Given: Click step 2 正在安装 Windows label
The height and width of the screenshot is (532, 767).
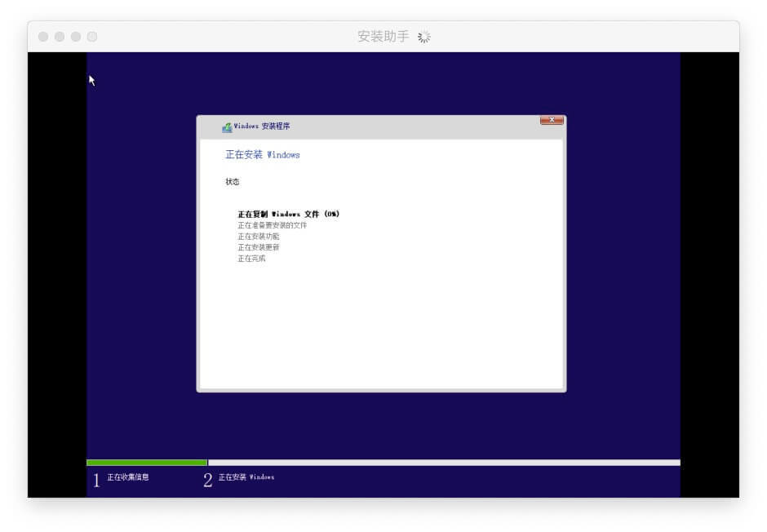Looking at the screenshot, I should (x=246, y=477).
